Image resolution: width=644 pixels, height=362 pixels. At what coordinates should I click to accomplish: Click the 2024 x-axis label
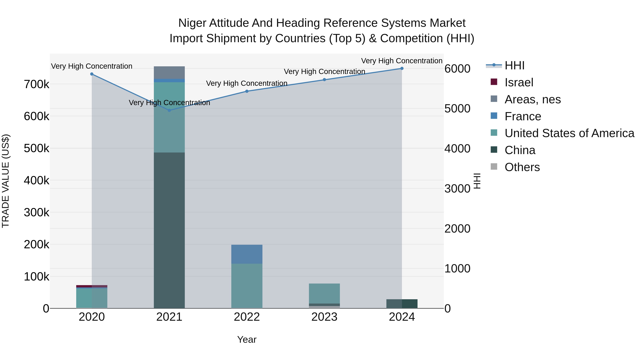(402, 317)
